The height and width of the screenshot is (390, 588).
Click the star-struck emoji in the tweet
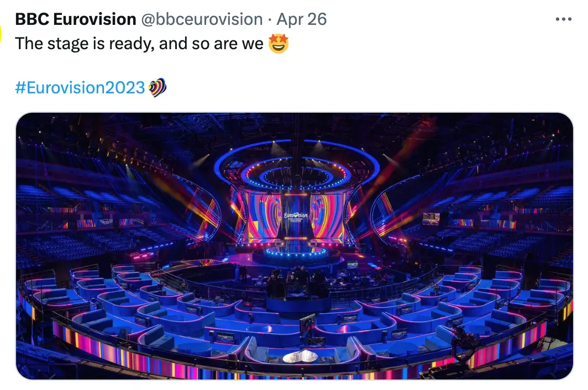pyautogui.click(x=278, y=44)
